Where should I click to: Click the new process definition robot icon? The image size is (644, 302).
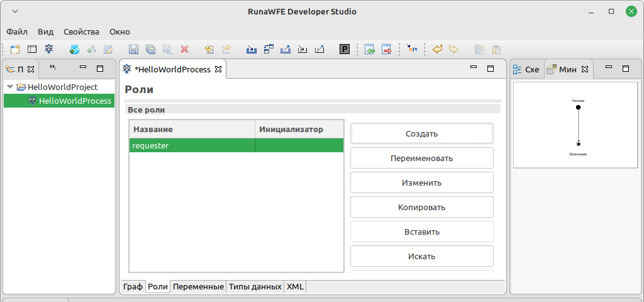[x=49, y=50]
